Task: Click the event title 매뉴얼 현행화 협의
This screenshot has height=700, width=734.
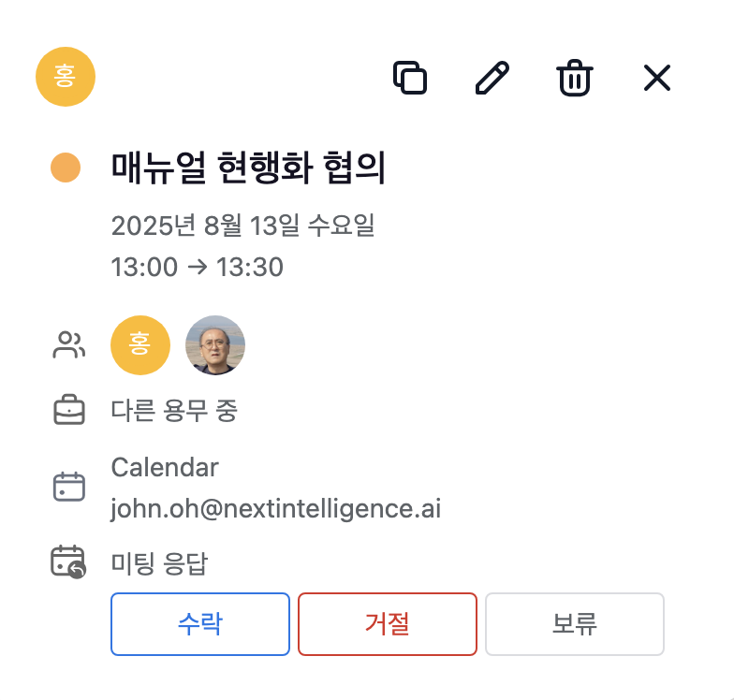Action: click(248, 168)
